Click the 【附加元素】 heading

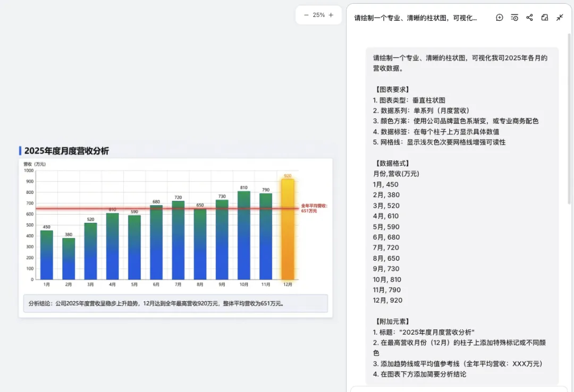[x=391, y=321]
